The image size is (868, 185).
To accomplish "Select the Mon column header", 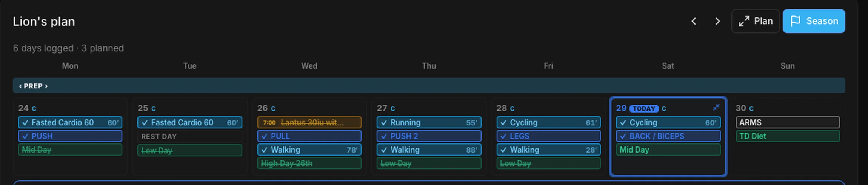I will (x=70, y=66).
